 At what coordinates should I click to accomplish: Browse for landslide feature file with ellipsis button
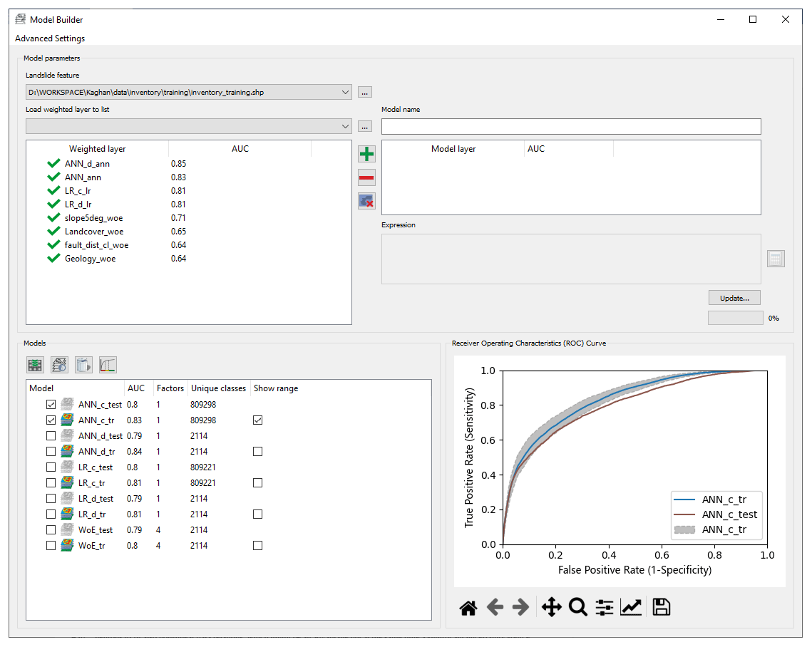click(x=364, y=92)
